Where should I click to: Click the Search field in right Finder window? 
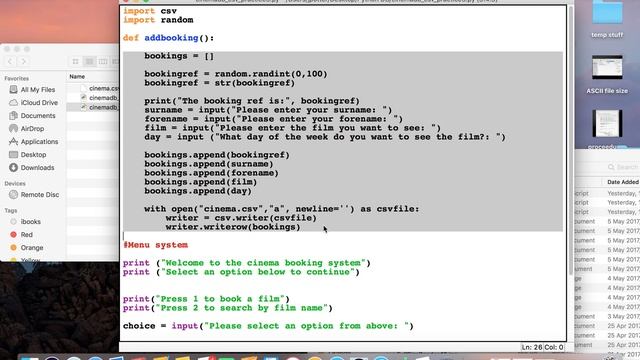tap(623, 167)
